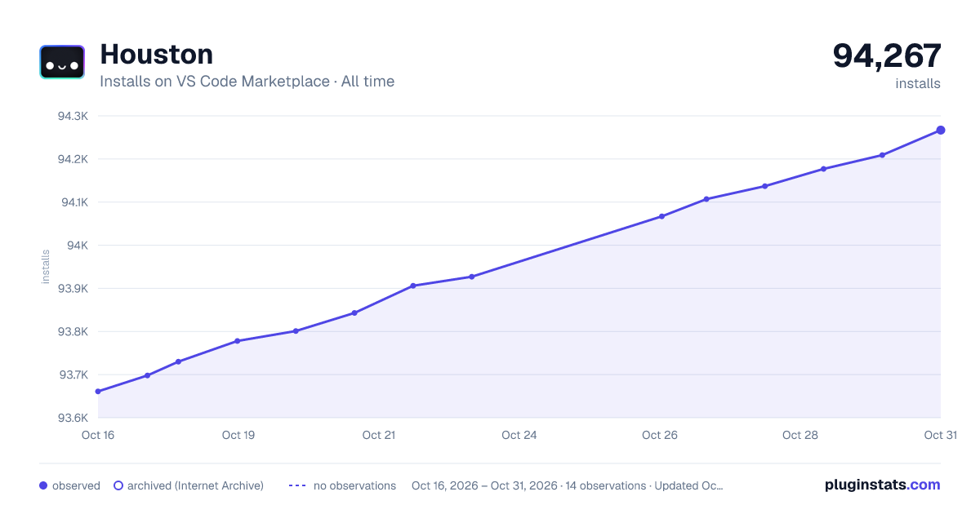This screenshot has height=514, width=980.
Task: Click the 'no observations' legend label
Action: pyautogui.click(x=354, y=485)
